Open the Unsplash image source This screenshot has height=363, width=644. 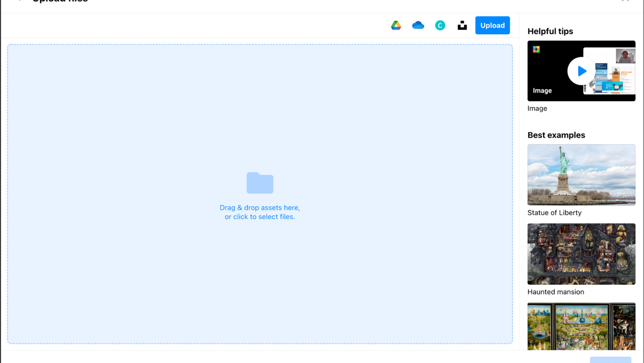(x=462, y=25)
